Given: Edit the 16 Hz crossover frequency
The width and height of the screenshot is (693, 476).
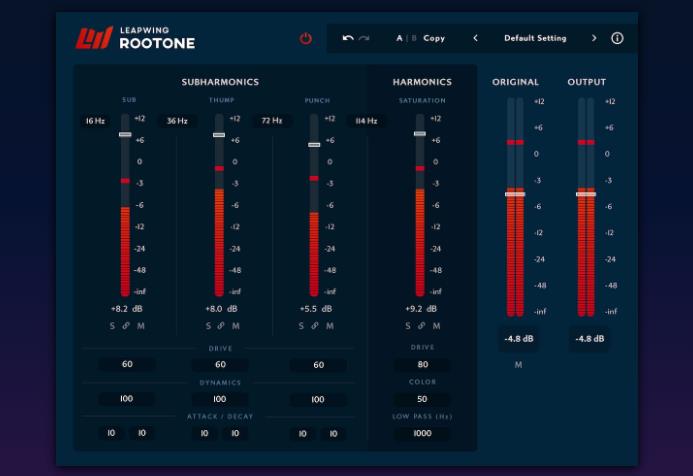Looking at the screenshot, I should [95, 121].
